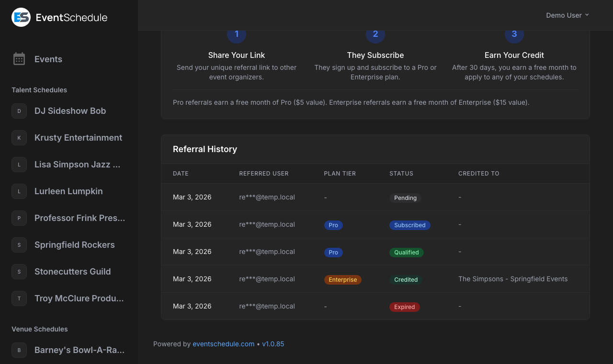Click Lisa Simpson Jazz avatar icon

tap(19, 165)
